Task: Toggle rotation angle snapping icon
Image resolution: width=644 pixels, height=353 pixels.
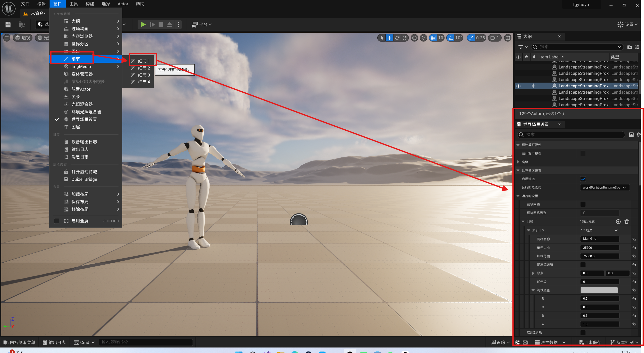Action: coord(451,38)
